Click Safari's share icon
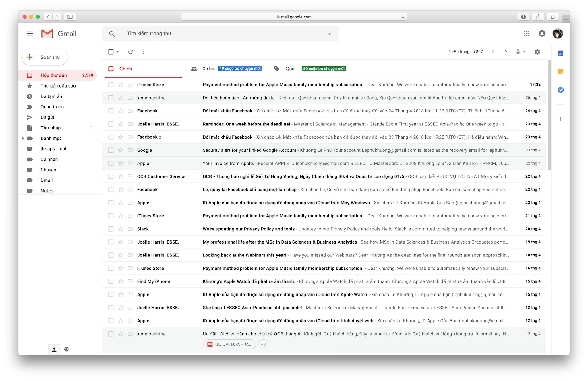The image size is (588, 381). (x=538, y=17)
